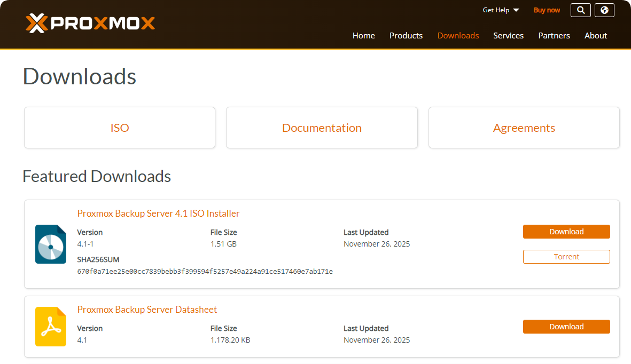Open the search magnifier icon
This screenshot has width=631, height=364.
[x=581, y=10]
